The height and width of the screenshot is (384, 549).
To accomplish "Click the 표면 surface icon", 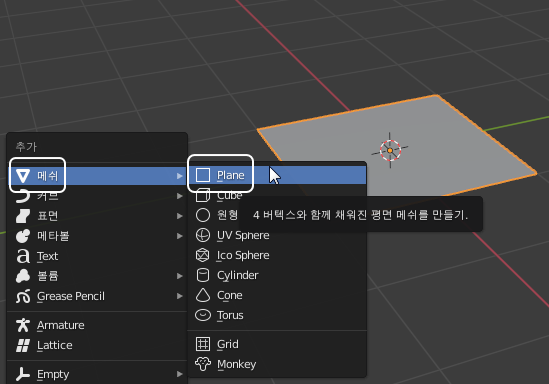I will pos(23,216).
